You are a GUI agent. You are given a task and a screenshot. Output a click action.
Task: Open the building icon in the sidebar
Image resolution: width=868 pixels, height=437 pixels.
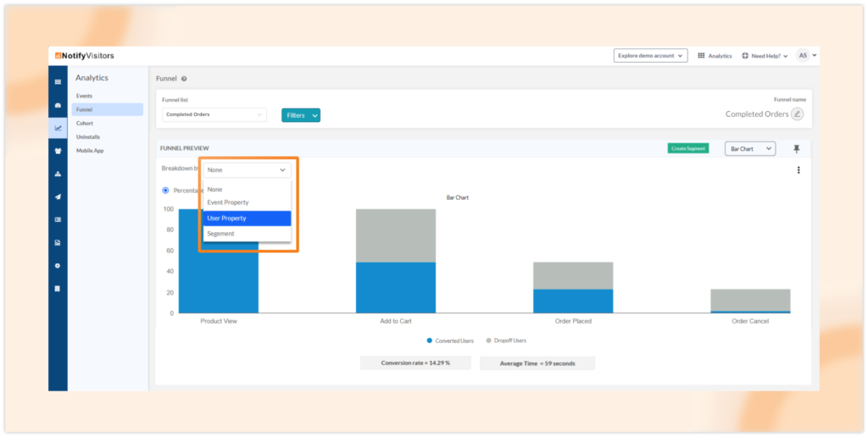58,289
